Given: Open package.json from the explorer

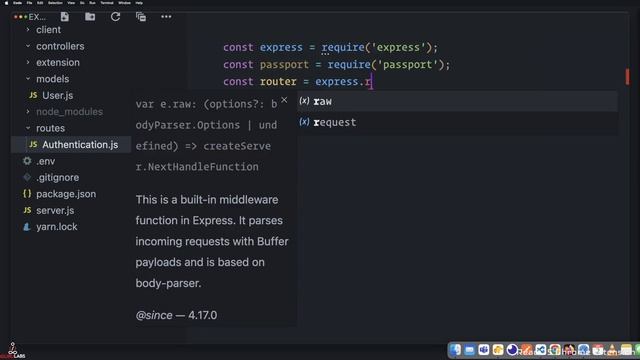Looking at the screenshot, I should coord(66,194).
